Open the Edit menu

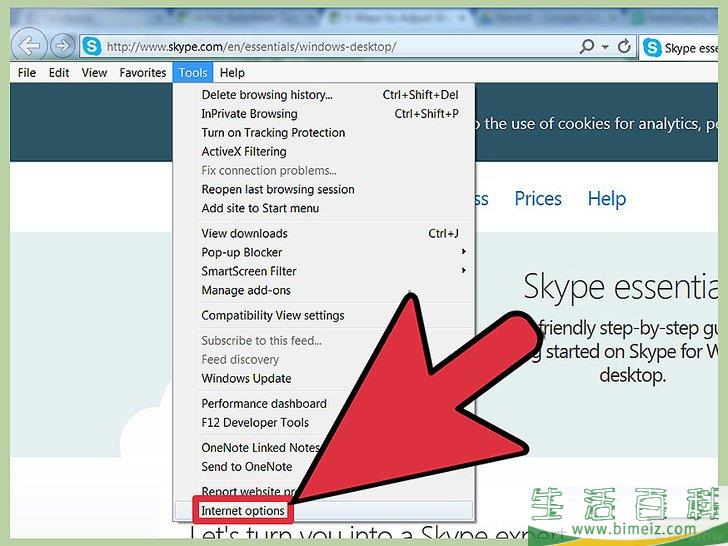(x=59, y=72)
